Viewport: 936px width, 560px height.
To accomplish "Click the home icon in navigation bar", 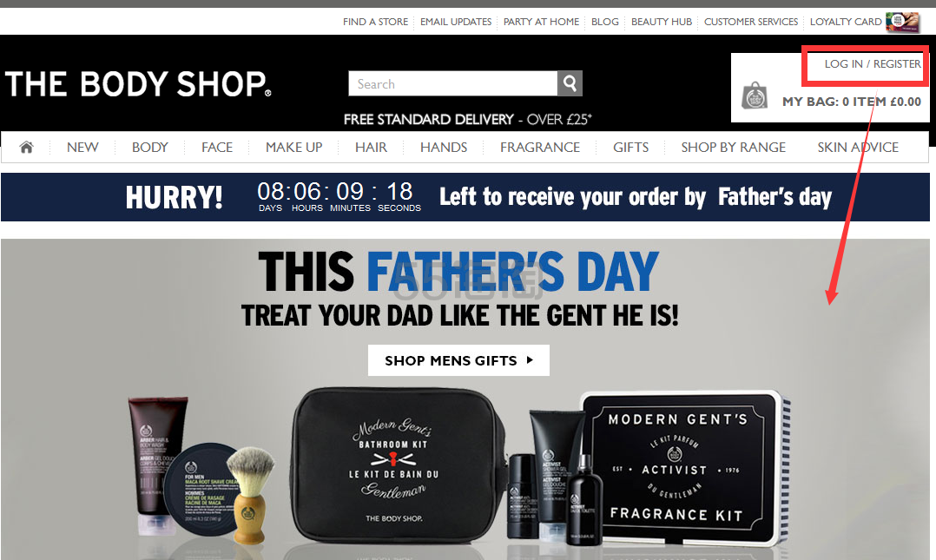I will click(26, 147).
